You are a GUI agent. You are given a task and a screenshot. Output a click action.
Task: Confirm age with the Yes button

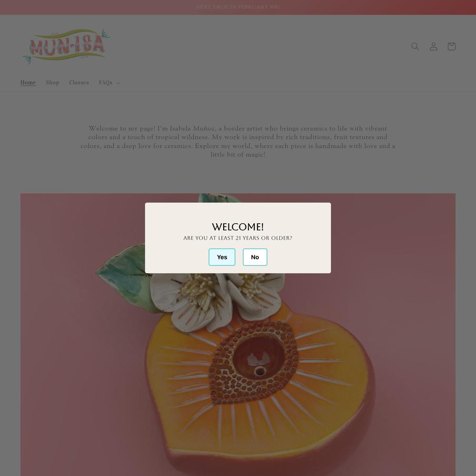222,257
